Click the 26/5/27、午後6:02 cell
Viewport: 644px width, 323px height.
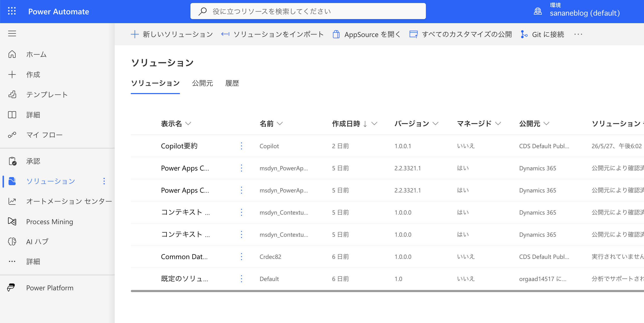click(x=617, y=146)
